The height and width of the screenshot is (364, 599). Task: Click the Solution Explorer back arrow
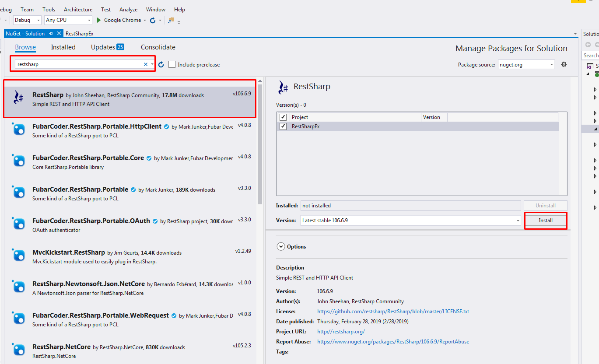(588, 45)
